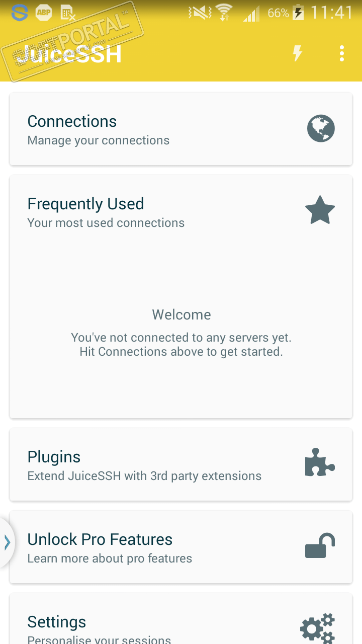Image resolution: width=362 pixels, height=644 pixels.
Task: Open the Plugins menu entry
Action: [54, 457]
